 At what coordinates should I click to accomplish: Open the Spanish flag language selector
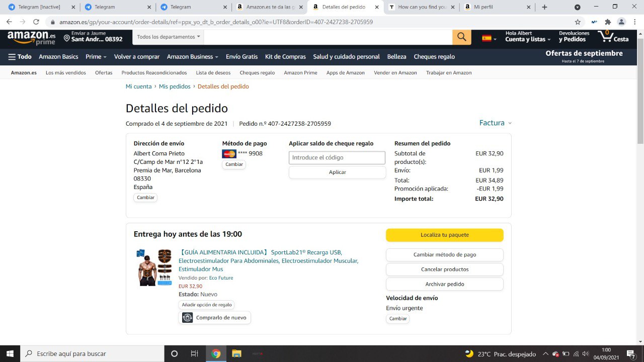489,38
